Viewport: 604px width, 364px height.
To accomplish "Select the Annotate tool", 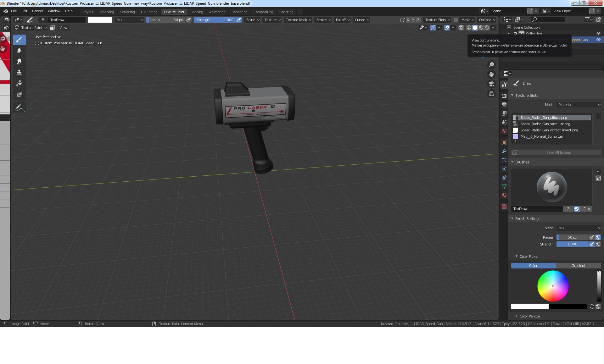I will click(19, 108).
